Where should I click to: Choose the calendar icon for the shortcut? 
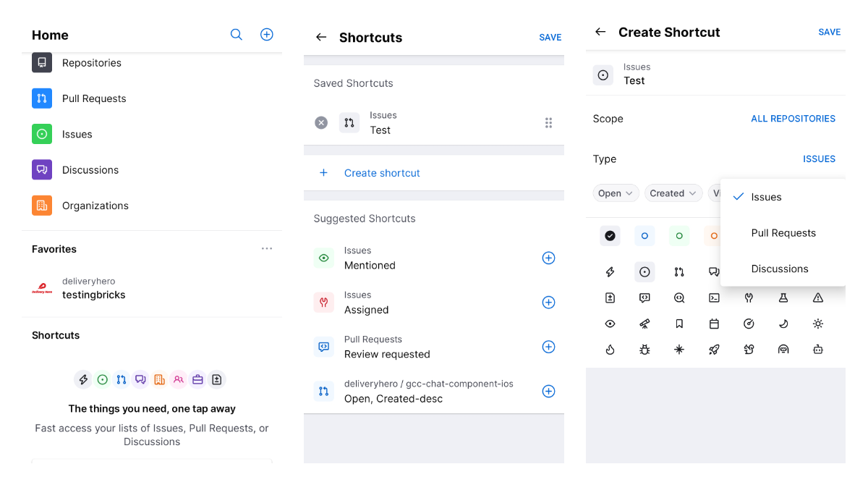pos(714,324)
